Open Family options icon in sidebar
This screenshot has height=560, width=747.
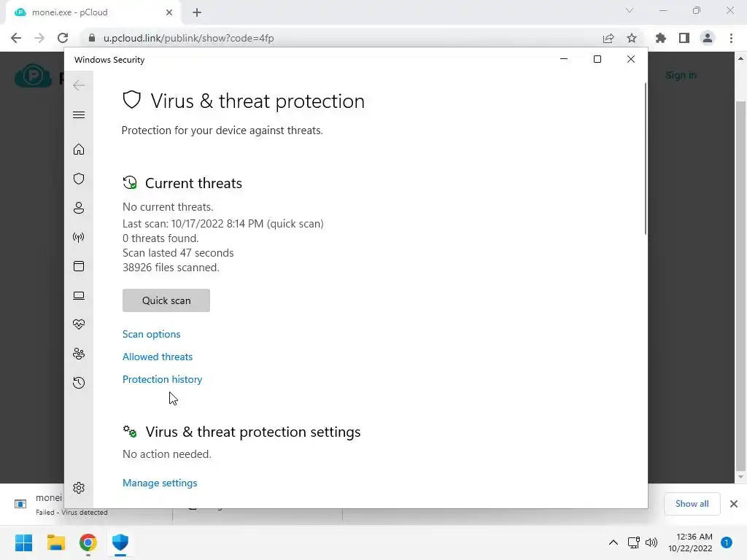79,354
